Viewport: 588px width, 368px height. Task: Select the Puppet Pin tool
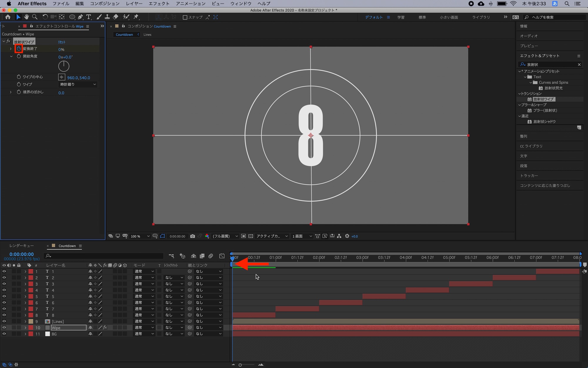pos(136,17)
